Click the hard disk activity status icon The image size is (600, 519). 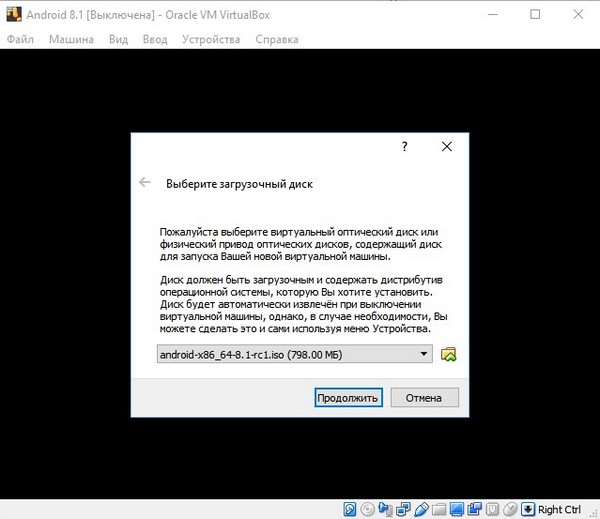click(x=350, y=509)
